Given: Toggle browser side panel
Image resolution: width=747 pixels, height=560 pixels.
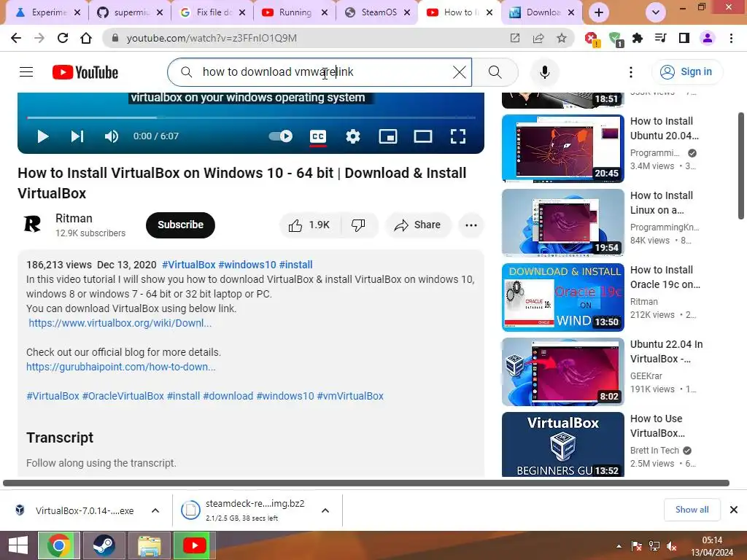Looking at the screenshot, I should click(x=684, y=38).
